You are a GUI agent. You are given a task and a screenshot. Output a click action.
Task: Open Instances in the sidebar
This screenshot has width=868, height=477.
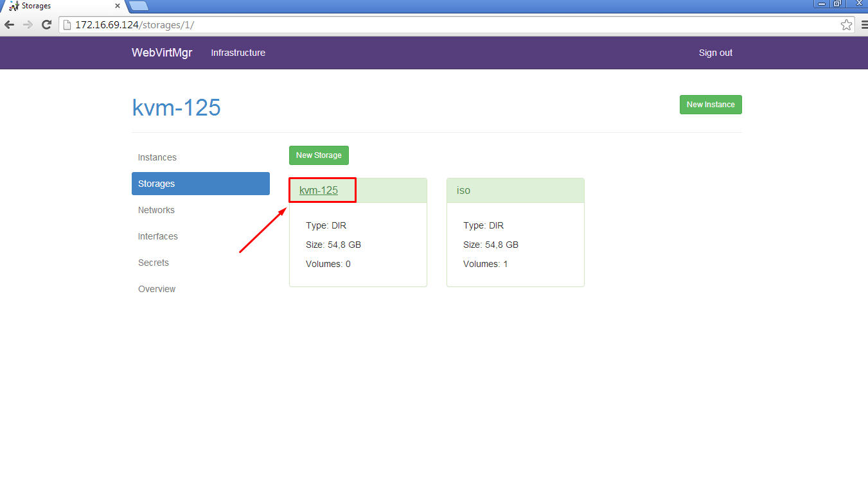[x=200, y=157]
